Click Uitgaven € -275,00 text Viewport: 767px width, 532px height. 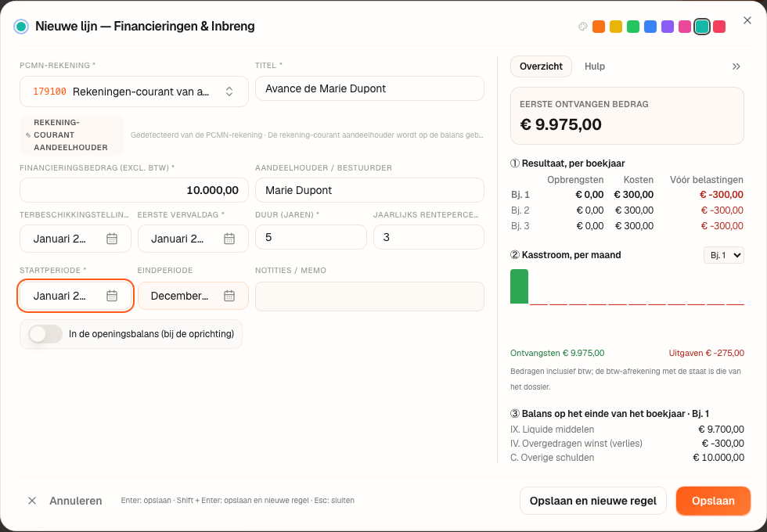[706, 353]
